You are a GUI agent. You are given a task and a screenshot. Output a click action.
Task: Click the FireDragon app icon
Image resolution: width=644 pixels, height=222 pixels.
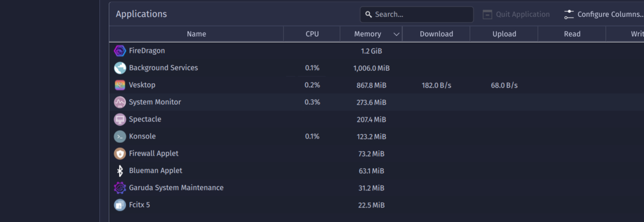tap(120, 51)
